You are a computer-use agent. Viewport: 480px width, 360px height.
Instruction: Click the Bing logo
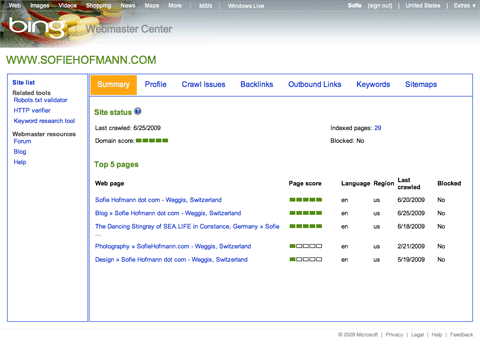37,27
